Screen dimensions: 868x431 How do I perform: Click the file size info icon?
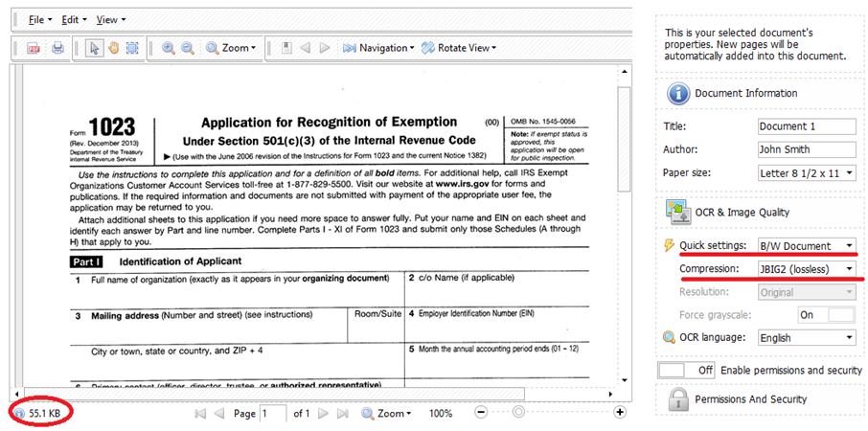pyautogui.click(x=20, y=413)
